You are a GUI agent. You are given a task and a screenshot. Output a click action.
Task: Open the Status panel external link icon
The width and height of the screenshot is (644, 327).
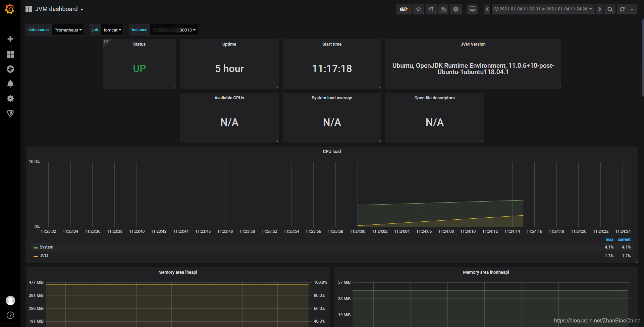(106, 42)
